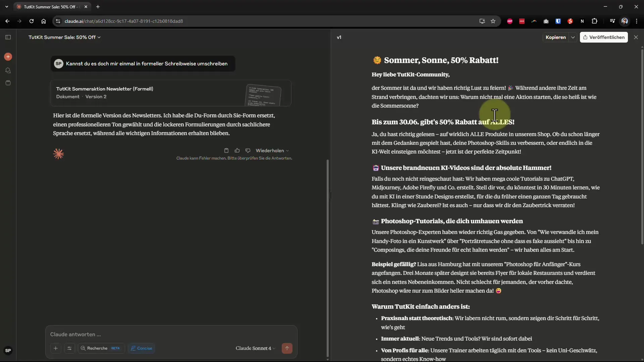Click heading 'Photoshop-Tutorials, die dich umhauen werden'

(x=452, y=221)
